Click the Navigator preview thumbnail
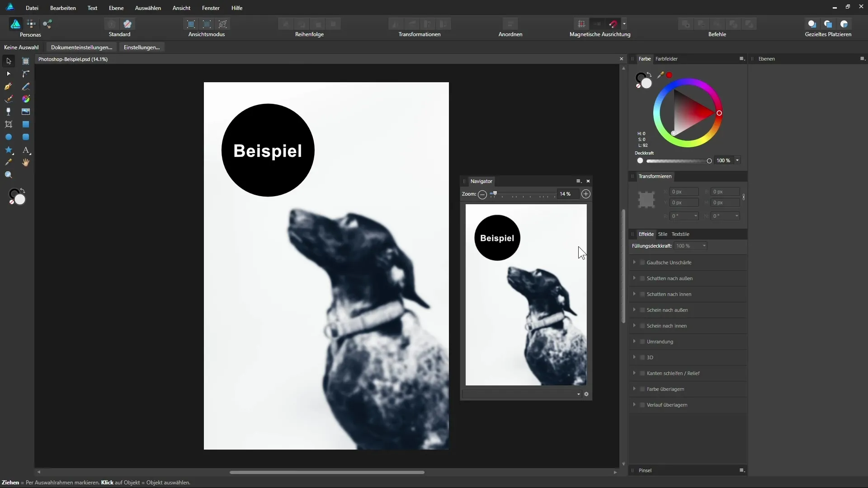 click(526, 295)
